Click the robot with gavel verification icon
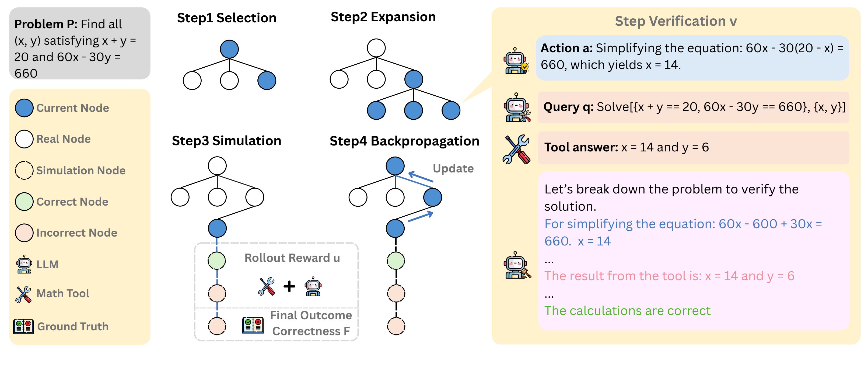This screenshot has width=868, height=388. click(517, 266)
